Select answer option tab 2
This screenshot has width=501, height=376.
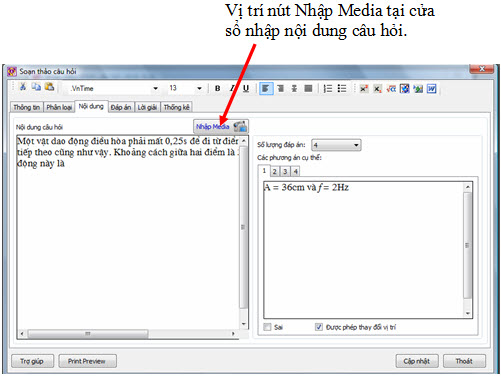275,172
